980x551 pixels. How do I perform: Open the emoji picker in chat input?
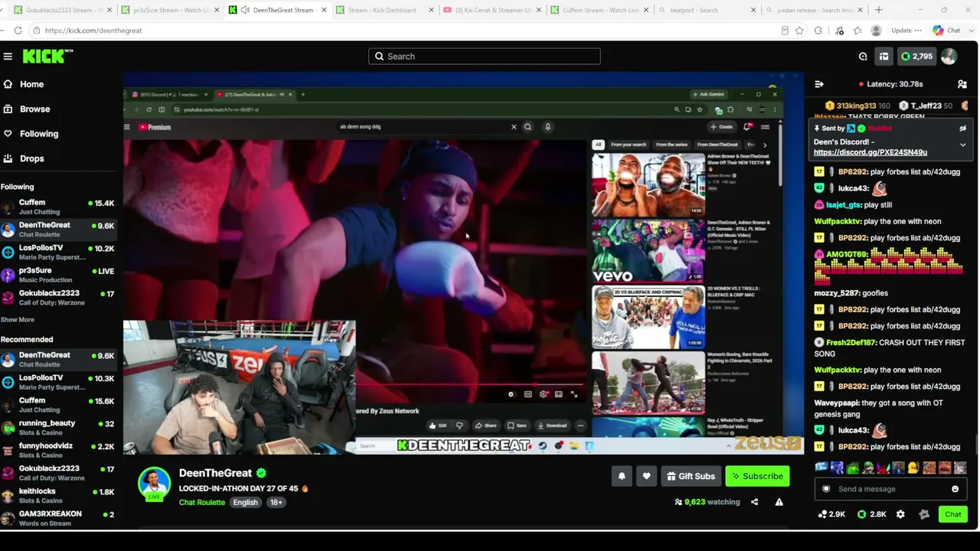click(955, 489)
